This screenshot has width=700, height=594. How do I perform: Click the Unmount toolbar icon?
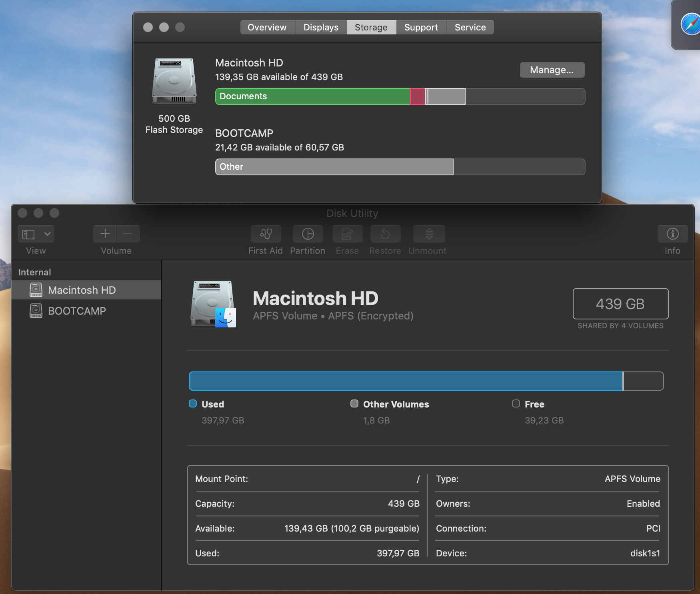[x=429, y=234]
